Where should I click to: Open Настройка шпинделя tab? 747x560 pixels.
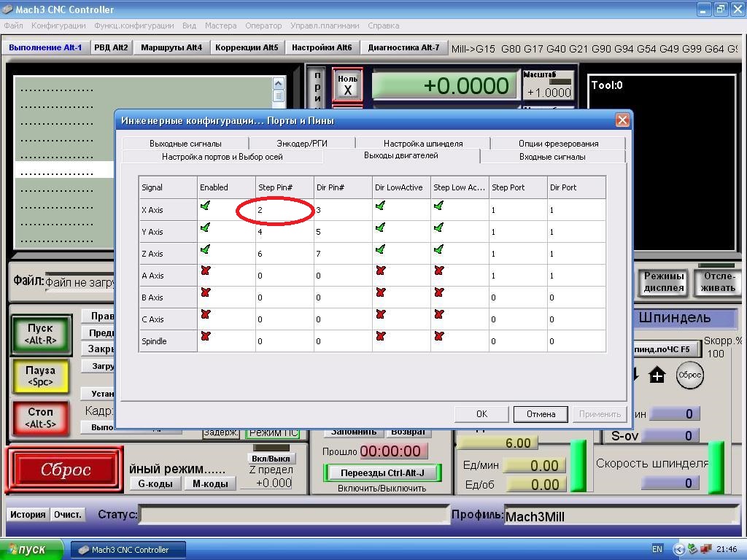[x=423, y=144]
